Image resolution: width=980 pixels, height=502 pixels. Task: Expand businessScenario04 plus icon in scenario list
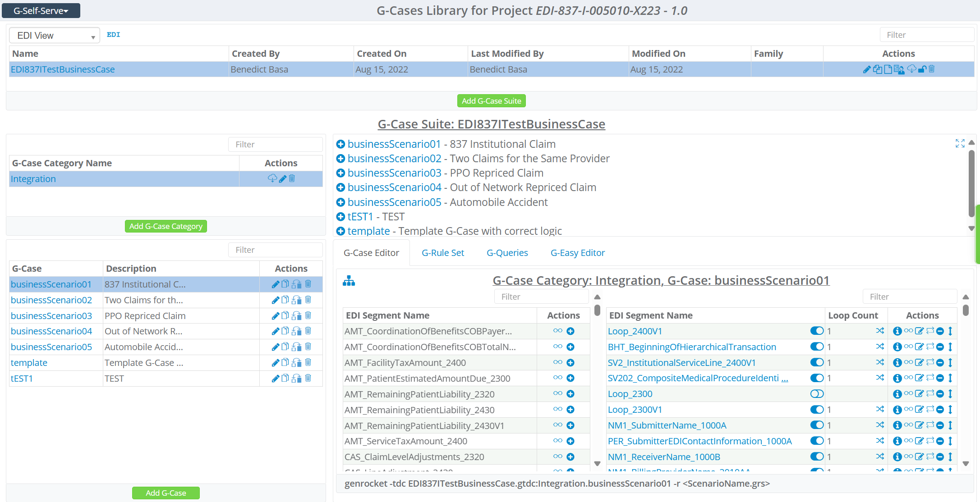coord(341,187)
